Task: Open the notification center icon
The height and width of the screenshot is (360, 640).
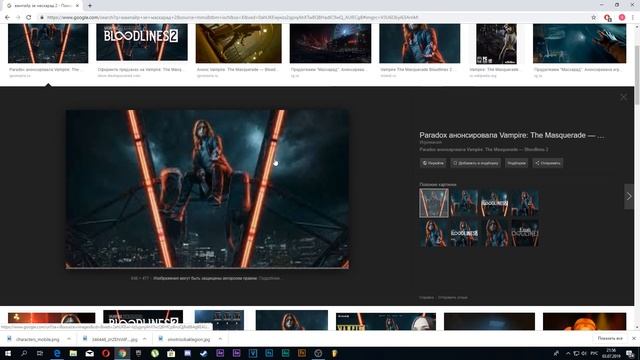Action: tap(631, 353)
